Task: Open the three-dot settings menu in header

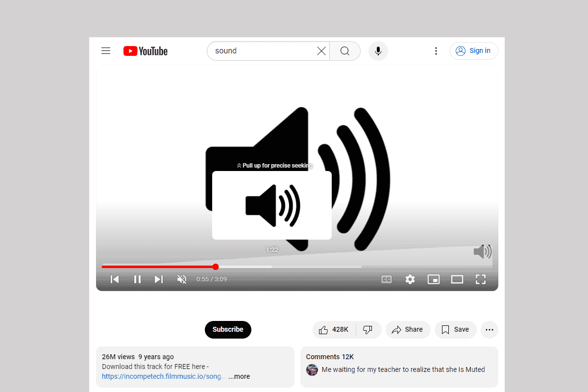Action: click(x=436, y=51)
